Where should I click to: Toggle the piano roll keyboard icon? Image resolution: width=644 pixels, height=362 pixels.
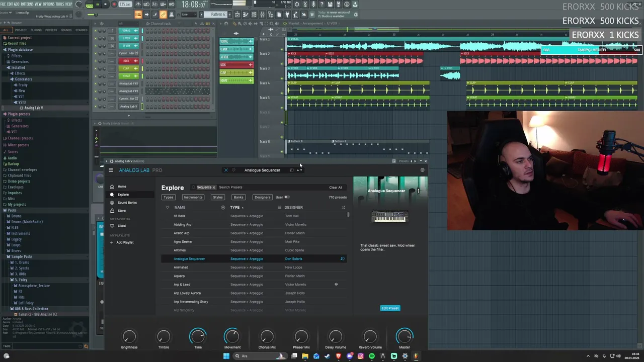(138, 14)
